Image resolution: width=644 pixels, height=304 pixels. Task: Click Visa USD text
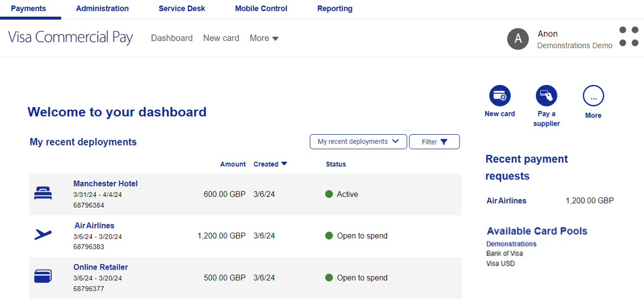(500, 264)
